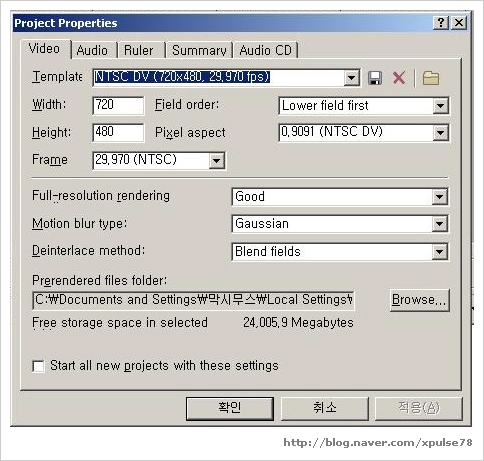The height and width of the screenshot is (461, 484).
Task: Switch to the Video tab
Action: click(x=45, y=49)
